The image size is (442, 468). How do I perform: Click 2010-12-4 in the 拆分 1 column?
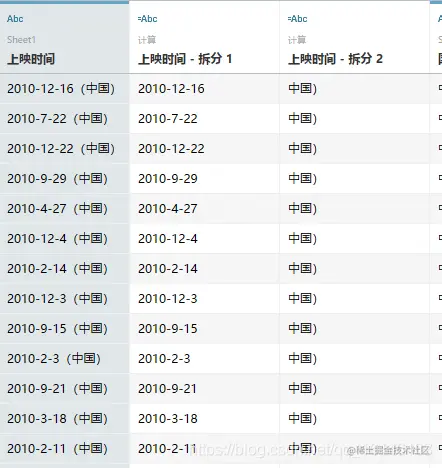[168, 239]
